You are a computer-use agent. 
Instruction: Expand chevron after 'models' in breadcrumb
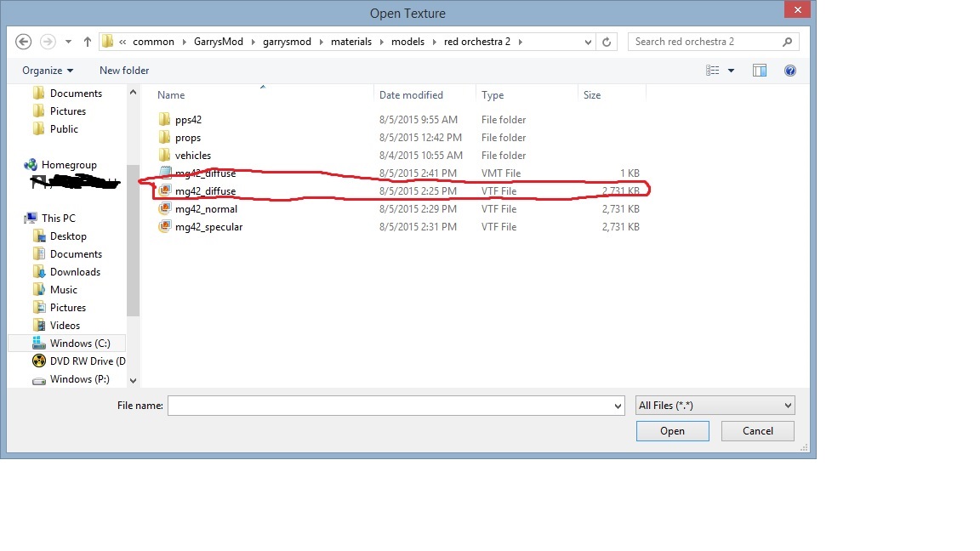click(435, 42)
